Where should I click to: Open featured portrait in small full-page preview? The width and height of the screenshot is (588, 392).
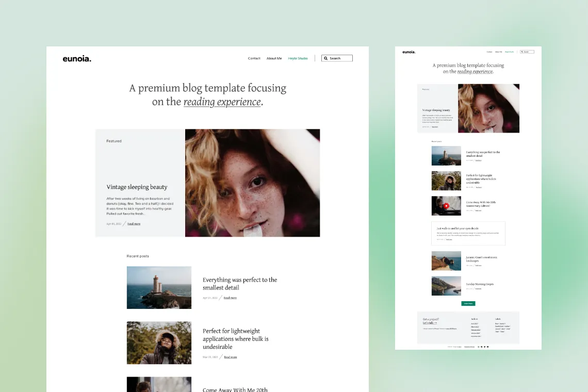488,108
